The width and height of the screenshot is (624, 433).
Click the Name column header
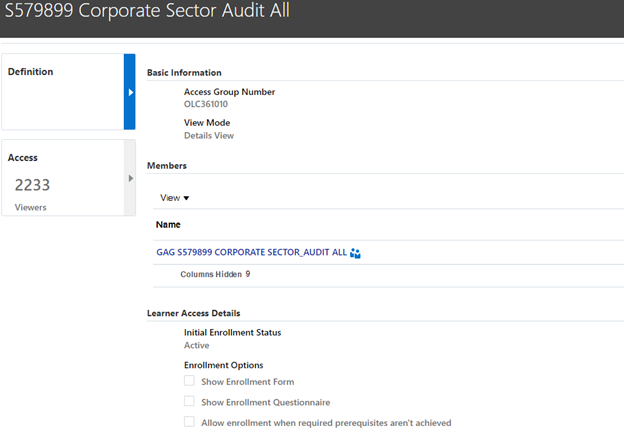click(168, 224)
